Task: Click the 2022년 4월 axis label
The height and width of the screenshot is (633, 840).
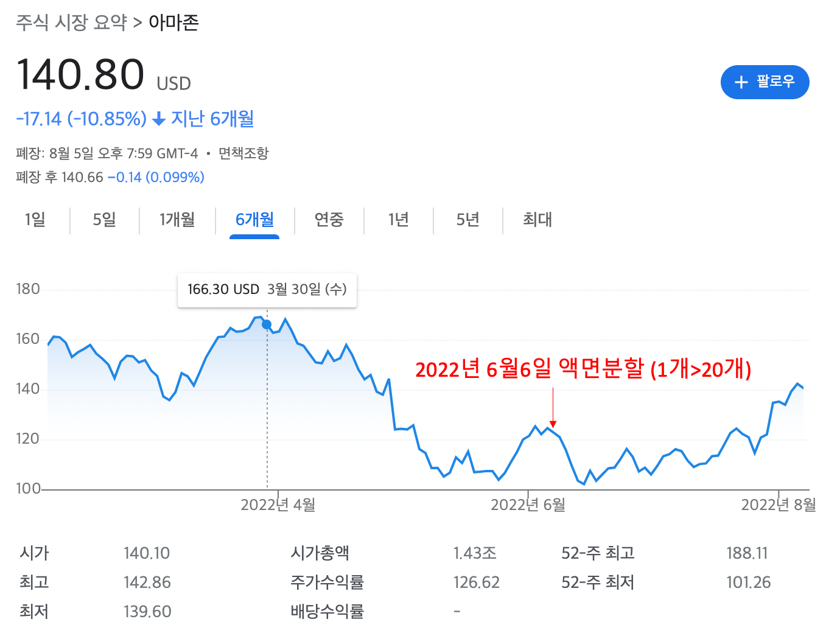Action: point(278,505)
